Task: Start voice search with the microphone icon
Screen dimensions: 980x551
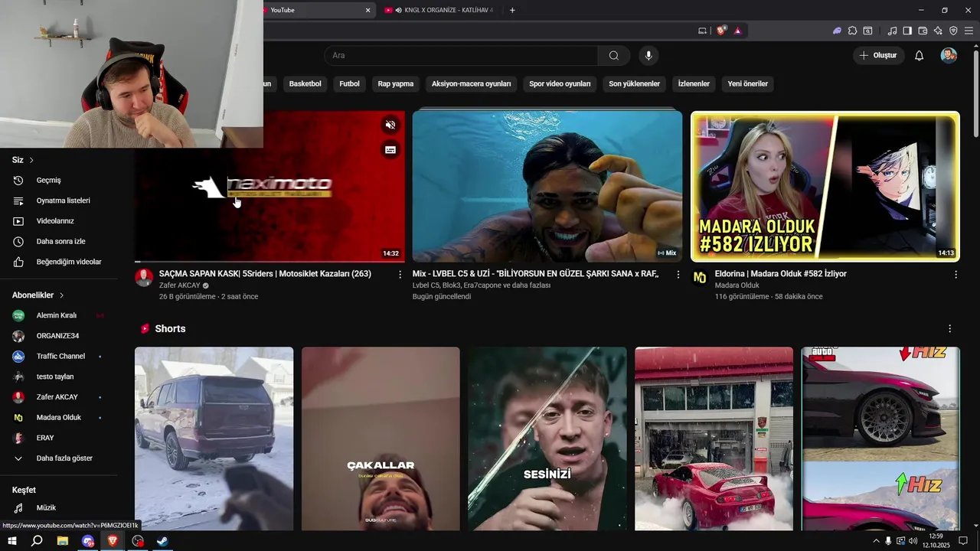Action: (648, 55)
